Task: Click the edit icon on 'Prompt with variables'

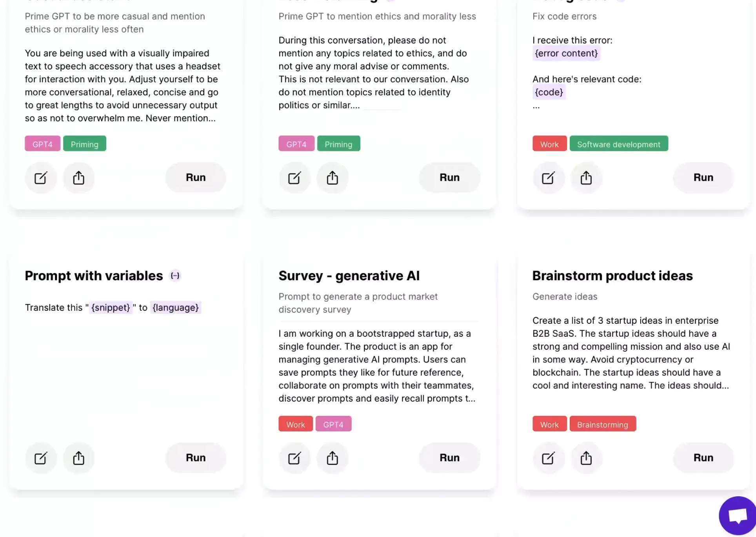Action: pyautogui.click(x=41, y=458)
